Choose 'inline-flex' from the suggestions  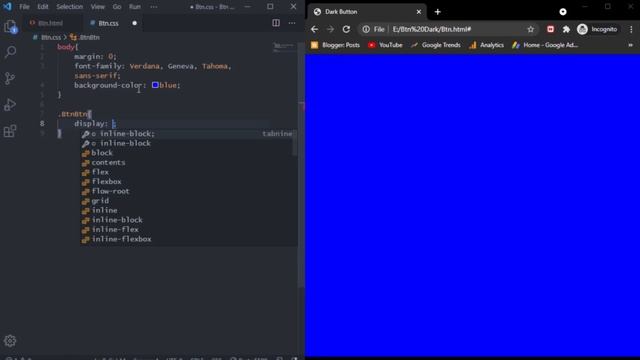coord(187,229)
